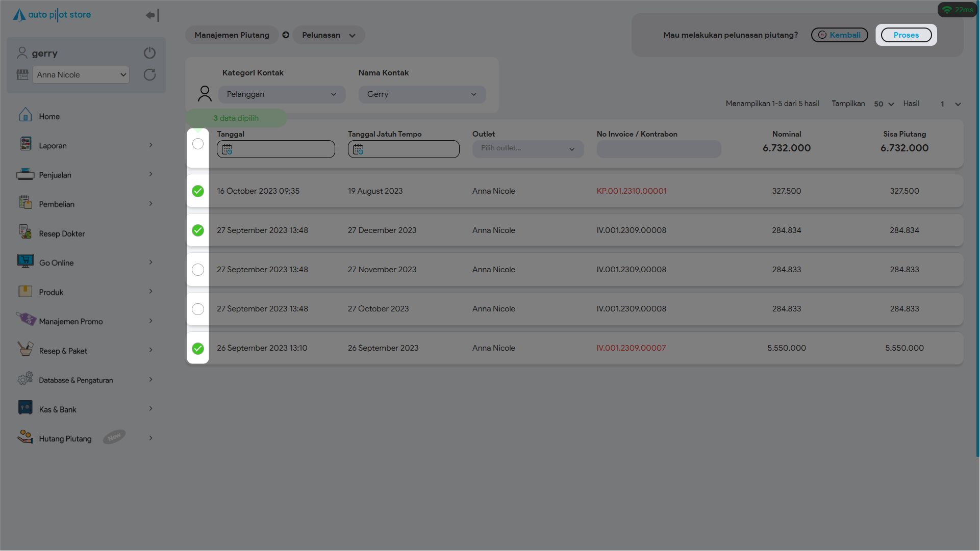Select the 27 November 2023 row checkbox
Image resolution: width=980 pixels, height=551 pixels.
tap(198, 270)
